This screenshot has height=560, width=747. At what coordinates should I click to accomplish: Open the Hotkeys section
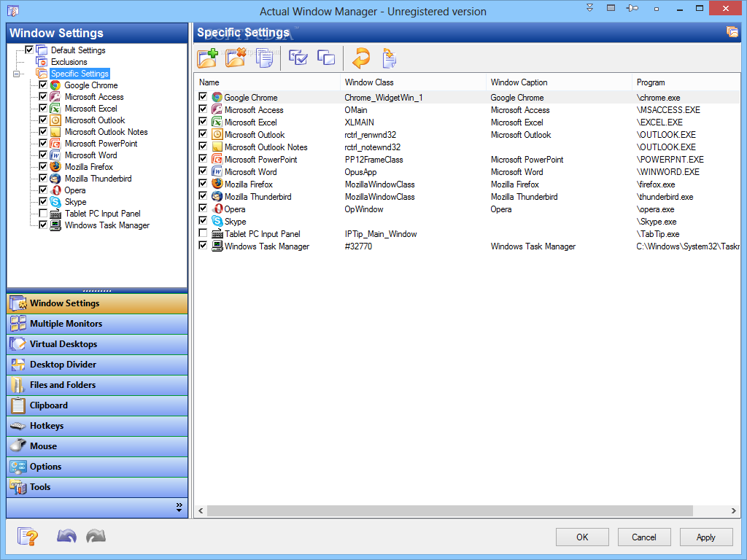tap(97, 426)
